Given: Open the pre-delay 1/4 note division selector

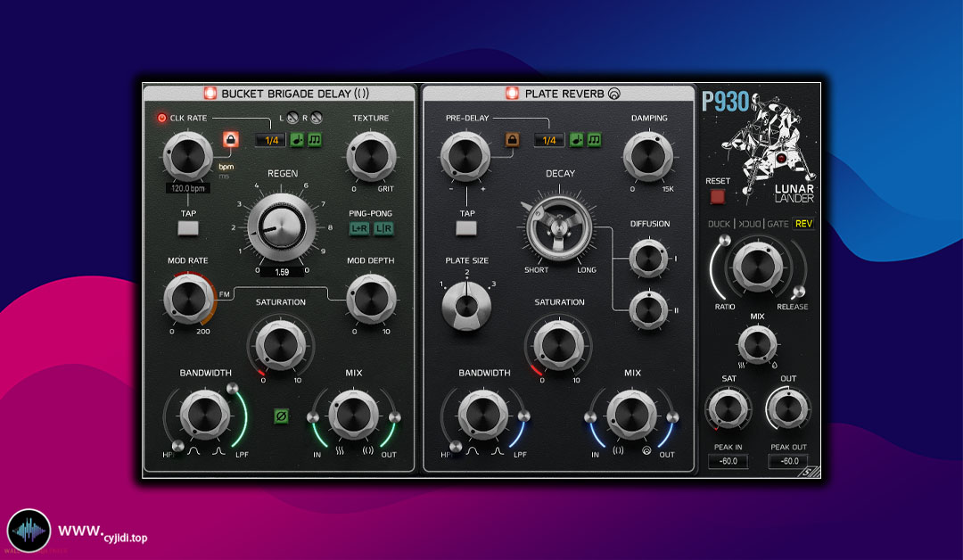Looking at the screenshot, I should point(549,141).
